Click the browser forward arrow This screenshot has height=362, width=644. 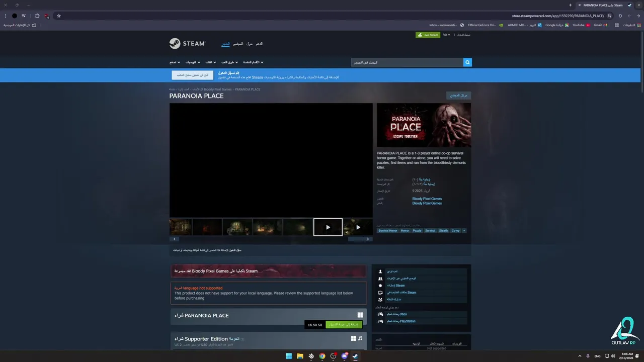[629, 16]
